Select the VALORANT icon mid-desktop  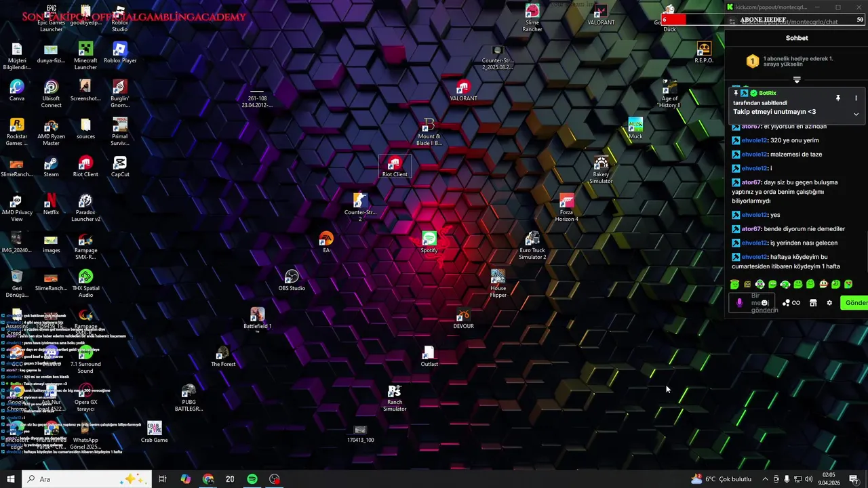(x=464, y=91)
